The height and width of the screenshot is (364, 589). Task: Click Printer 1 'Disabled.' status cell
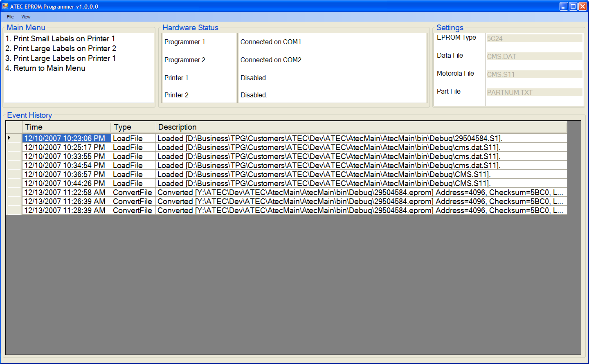click(x=332, y=78)
